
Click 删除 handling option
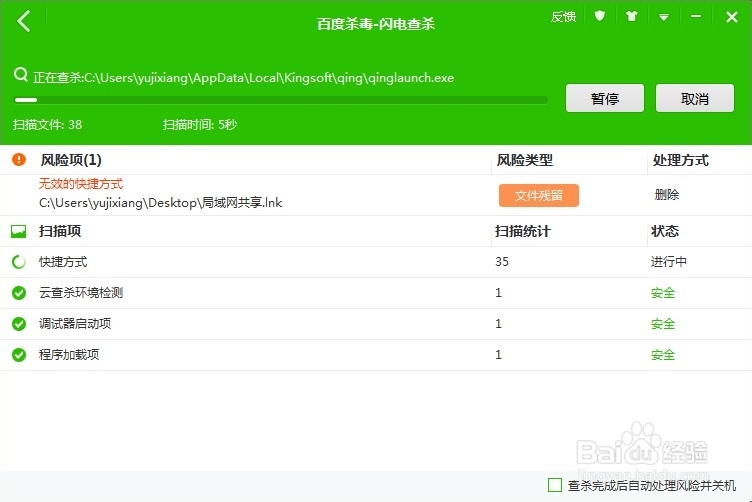(x=667, y=195)
